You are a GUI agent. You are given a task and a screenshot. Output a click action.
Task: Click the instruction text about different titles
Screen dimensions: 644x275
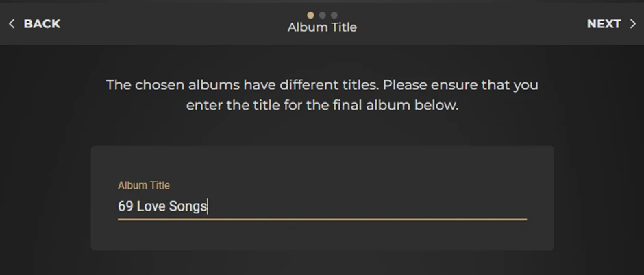(x=322, y=86)
